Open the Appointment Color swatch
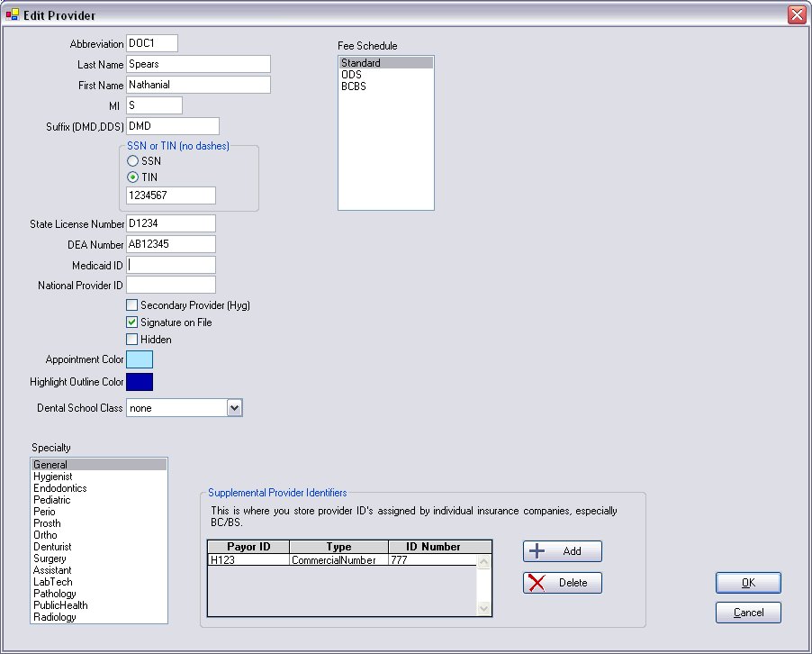This screenshot has height=654, width=812. tap(140, 359)
